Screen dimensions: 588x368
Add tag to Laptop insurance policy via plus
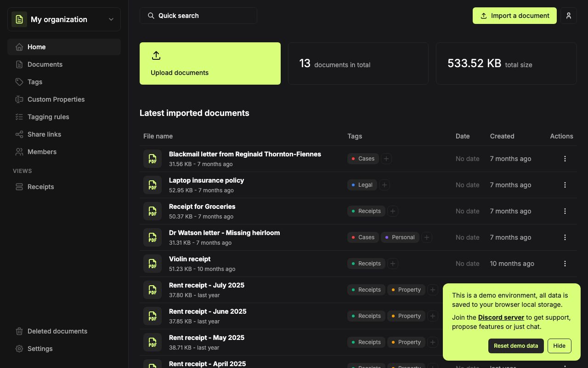[x=384, y=185]
